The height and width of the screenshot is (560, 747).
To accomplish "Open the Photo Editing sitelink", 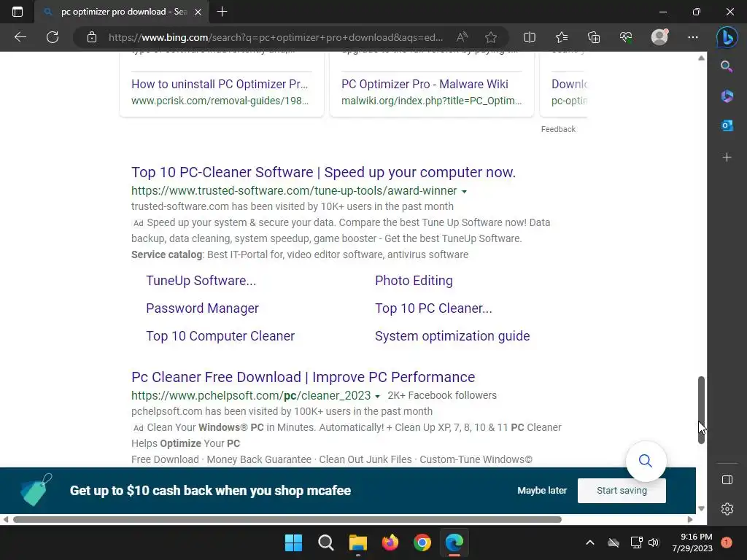I will point(414,281).
